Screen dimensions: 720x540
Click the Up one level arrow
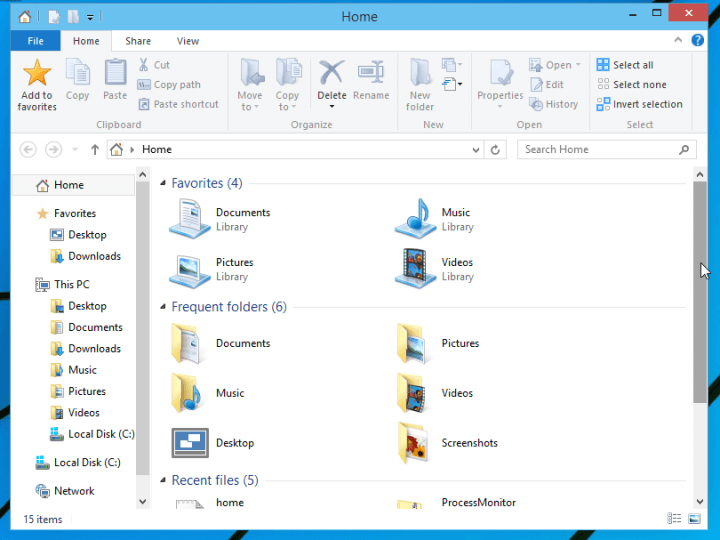pos(95,150)
